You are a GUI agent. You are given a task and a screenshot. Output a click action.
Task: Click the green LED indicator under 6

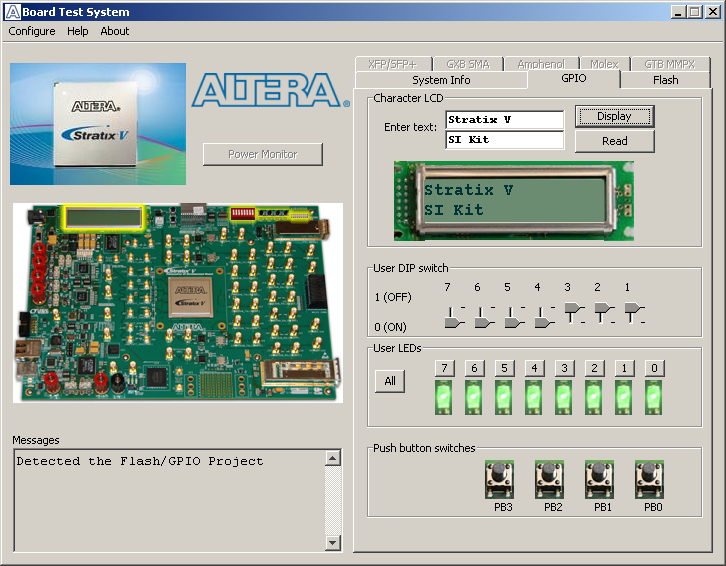click(474, 397)
